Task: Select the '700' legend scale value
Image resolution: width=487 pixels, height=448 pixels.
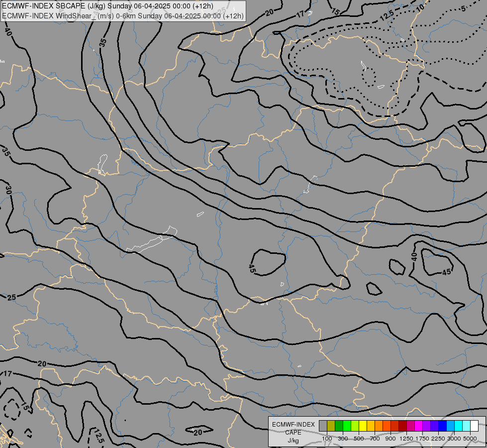Action: pos(375,439)
